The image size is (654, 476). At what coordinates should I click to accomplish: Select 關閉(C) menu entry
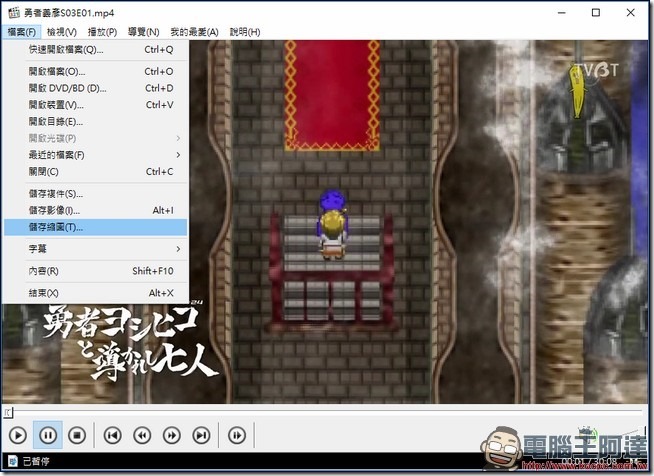[x=96, y=171]
